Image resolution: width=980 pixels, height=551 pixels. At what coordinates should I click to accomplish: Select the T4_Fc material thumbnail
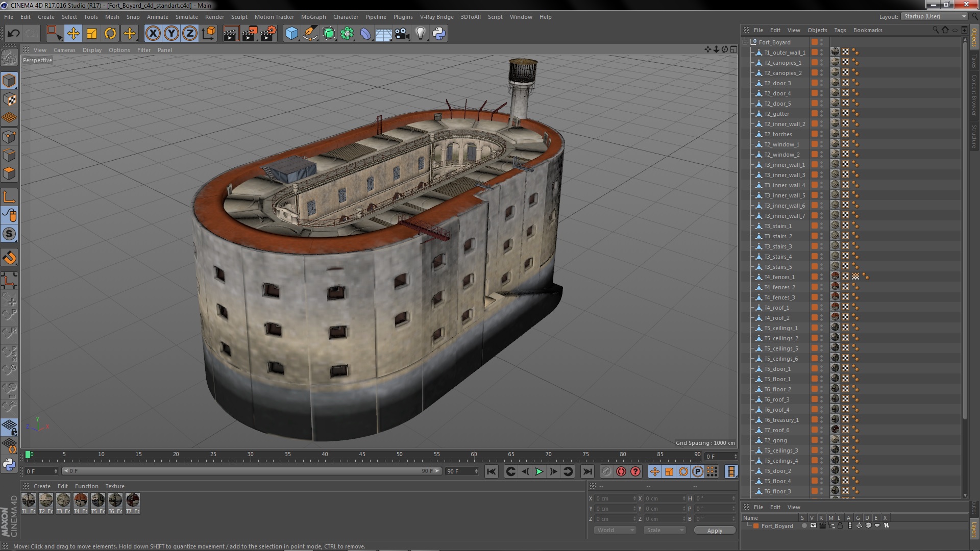click(x=81, y=504)
